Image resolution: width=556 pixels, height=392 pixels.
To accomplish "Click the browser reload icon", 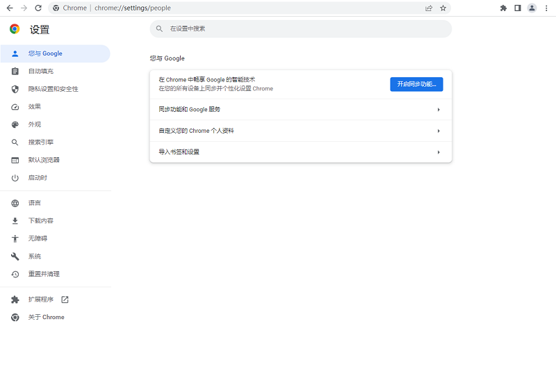I will (x=38, y=8).
